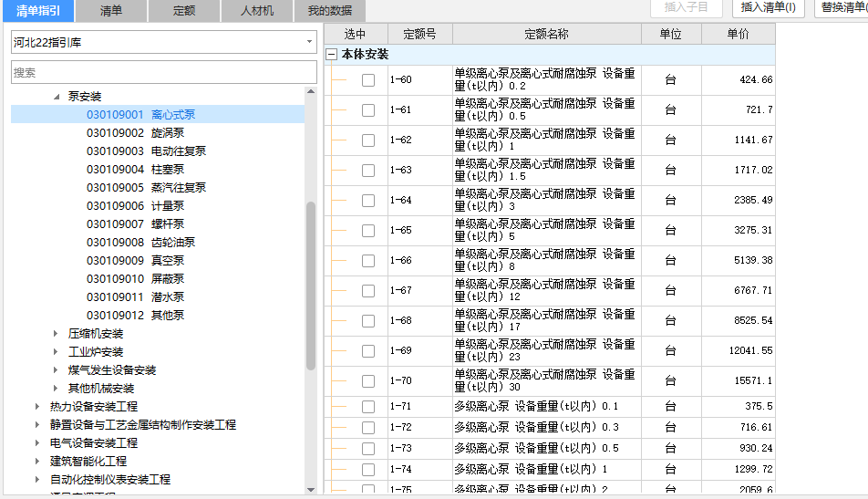The image size is (868, 499).
Task: Expand the 建筑智能化工程 node
Action: (37, 462)
